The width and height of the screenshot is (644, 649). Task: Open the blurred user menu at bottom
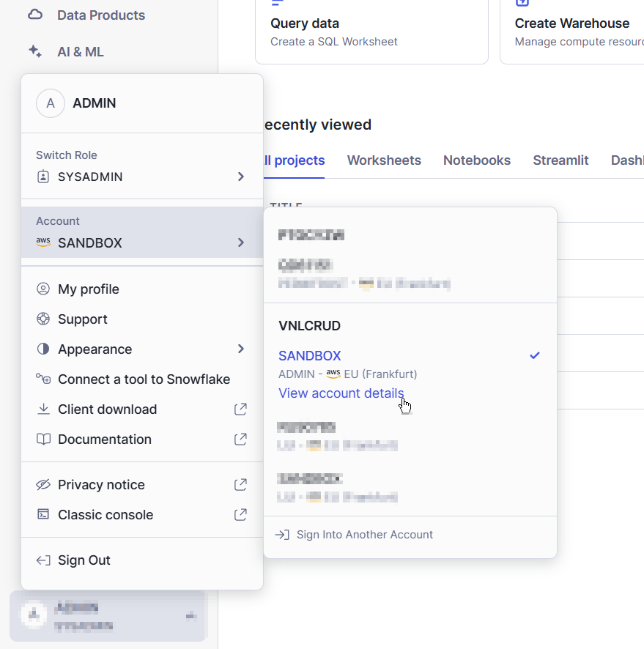point(108,616)
